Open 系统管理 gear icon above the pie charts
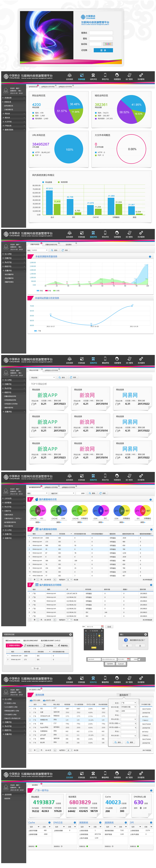Screen dimensions: 156x868 141,77
